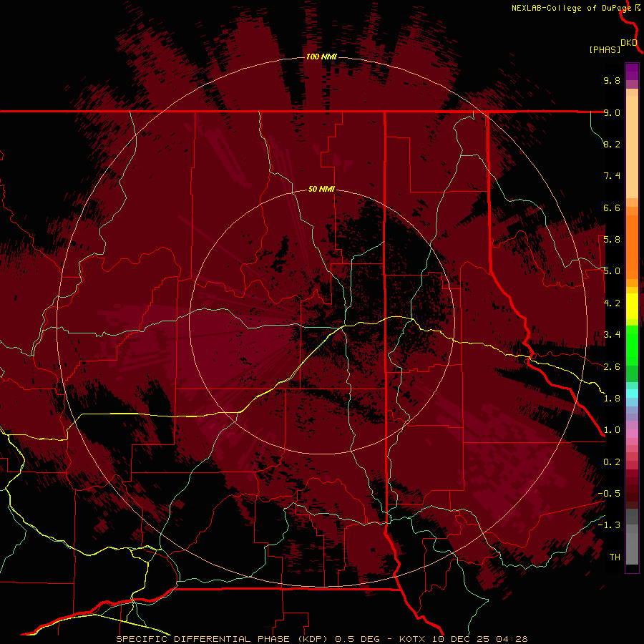Click the 2.6 scale label
The height and width of the screenshot is (644, 644).
612,367
